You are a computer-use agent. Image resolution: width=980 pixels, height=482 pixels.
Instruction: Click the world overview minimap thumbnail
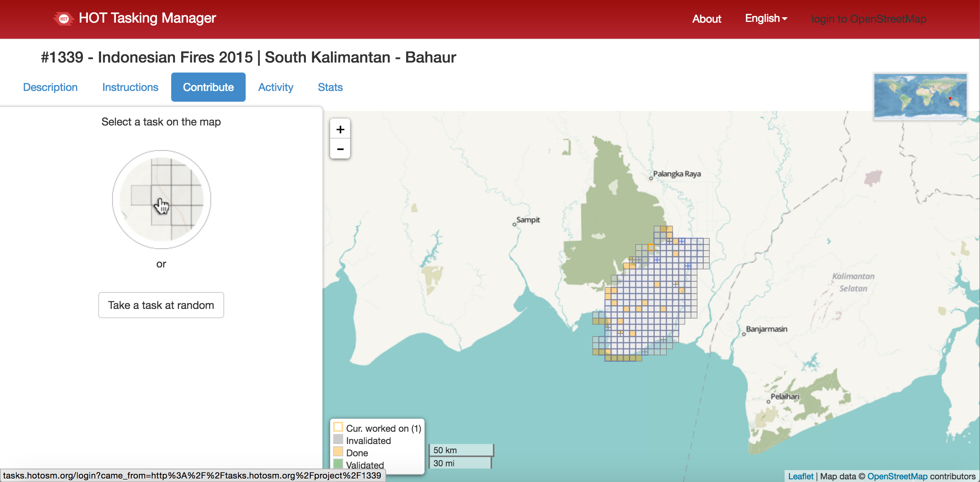920,96
